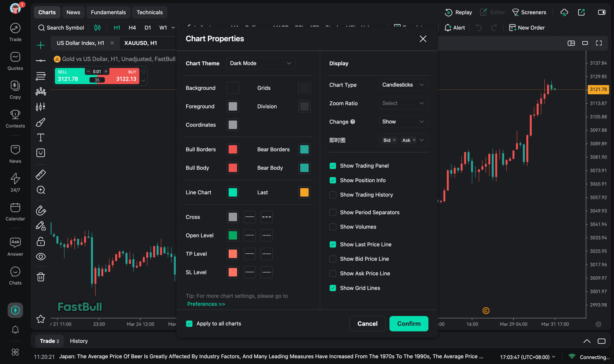Image resolution: width=614 pixels, height=364 pixels.
Task: Open the ruler measure tool
Action: coord(41,174)
